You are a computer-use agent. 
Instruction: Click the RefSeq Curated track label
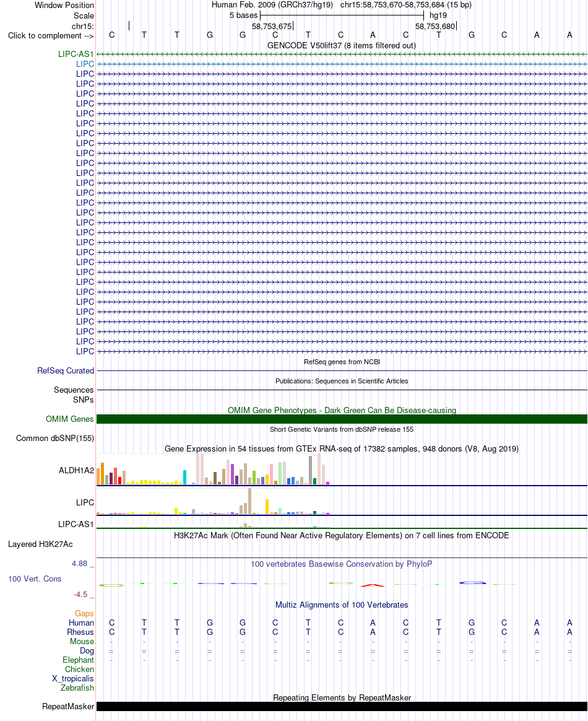click(66, 370)
